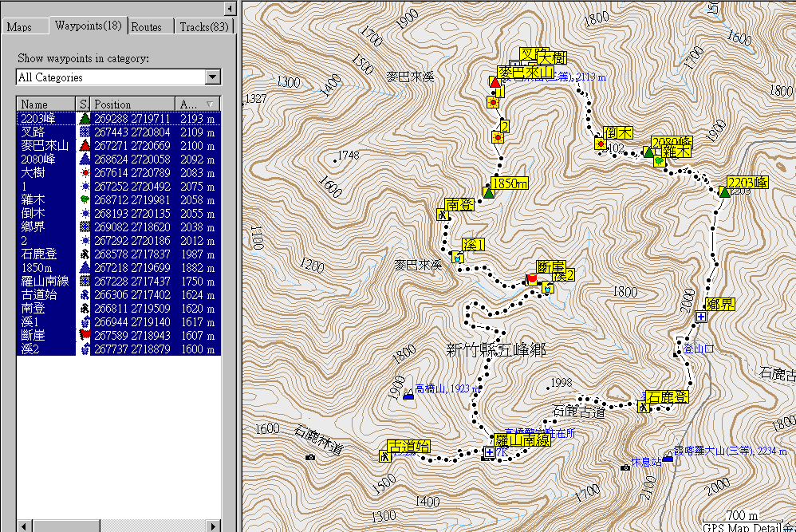
Task: Click sun marker icon at 倒木 on map
Action: pos(601,144)
